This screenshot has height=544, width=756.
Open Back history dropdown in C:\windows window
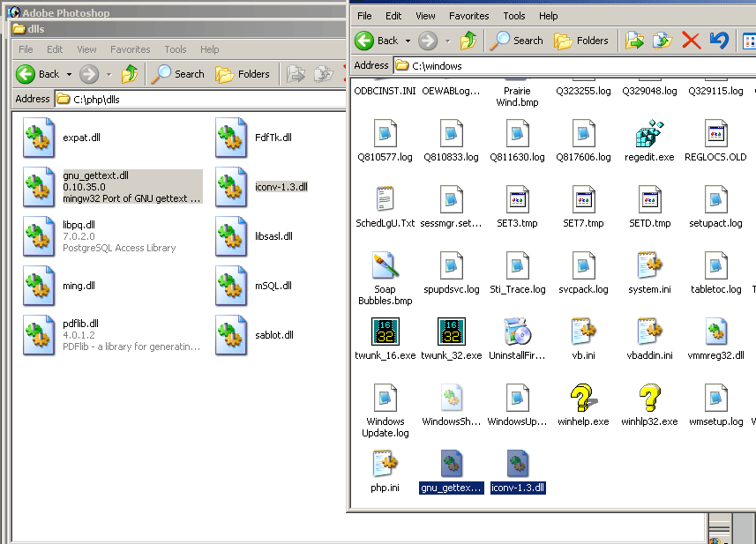(x=408, y=41)
